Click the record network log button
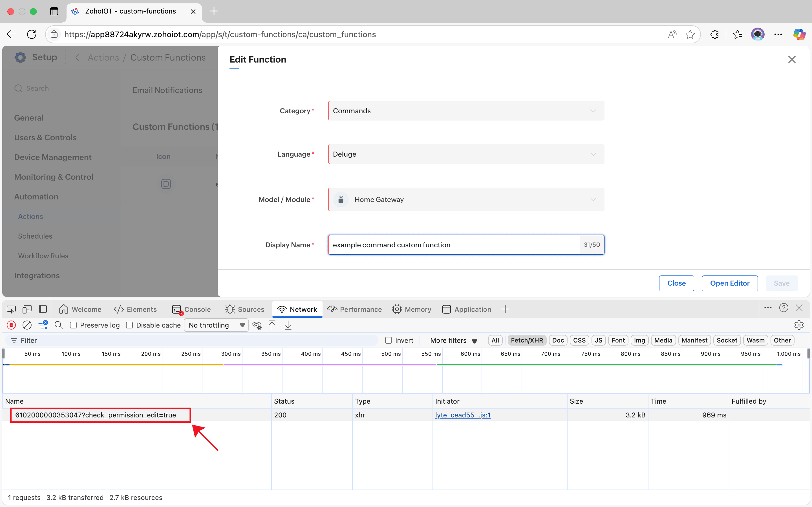This screenshot has height=507, width=812. 11,325
